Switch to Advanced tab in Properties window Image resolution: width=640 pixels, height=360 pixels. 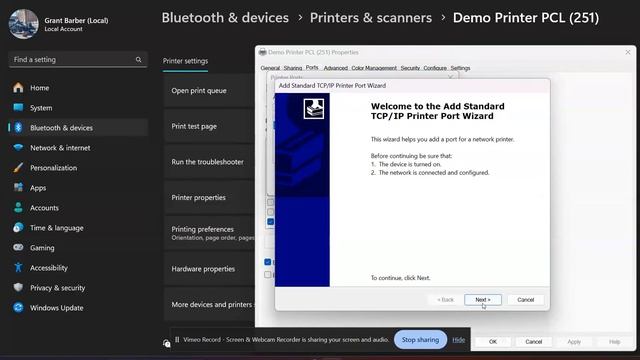[336, 68]
